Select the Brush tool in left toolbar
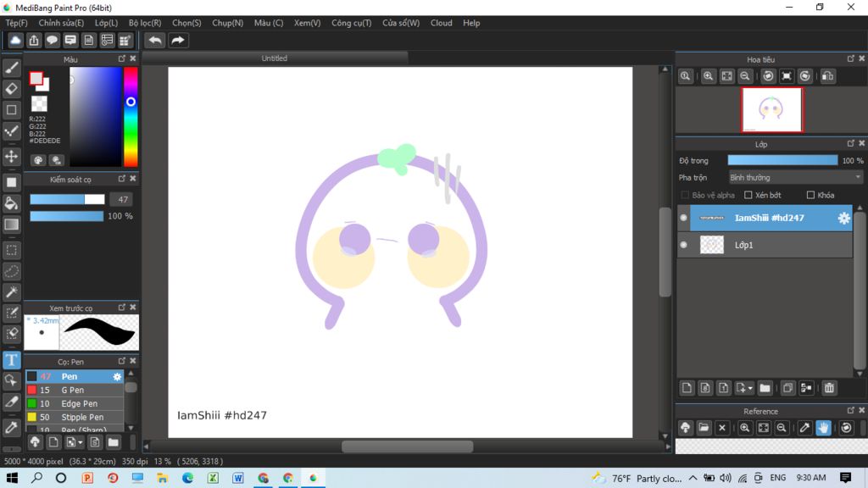Screen dimensions: 868x488 click(x=11, y=68)
